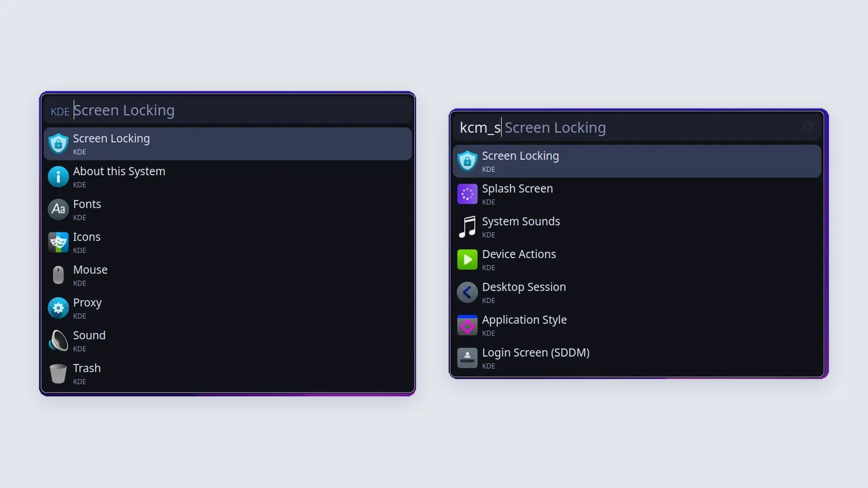Open the Splash Screen purple icon
Image resolution: width=868 pixels, height=488 pixels.
[x=467, y=194]
